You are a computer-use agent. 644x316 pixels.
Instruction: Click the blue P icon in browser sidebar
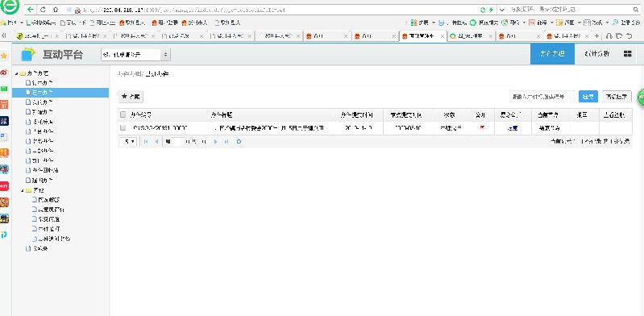(4, 235)
